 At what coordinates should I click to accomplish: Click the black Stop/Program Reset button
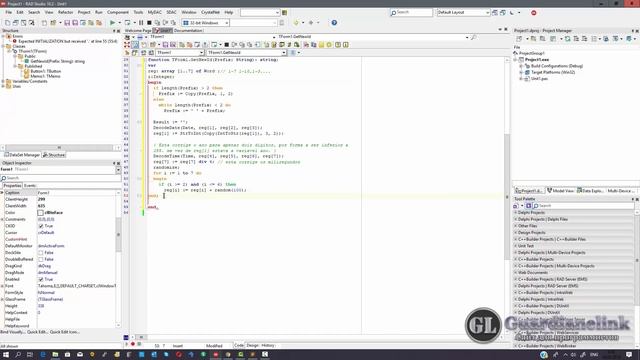point(149,23)
